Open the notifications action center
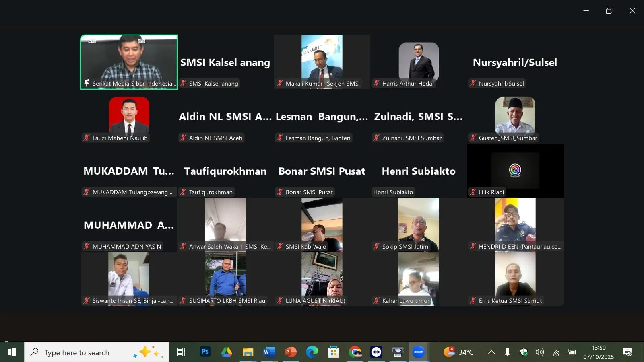 click(x=627, y=352)
